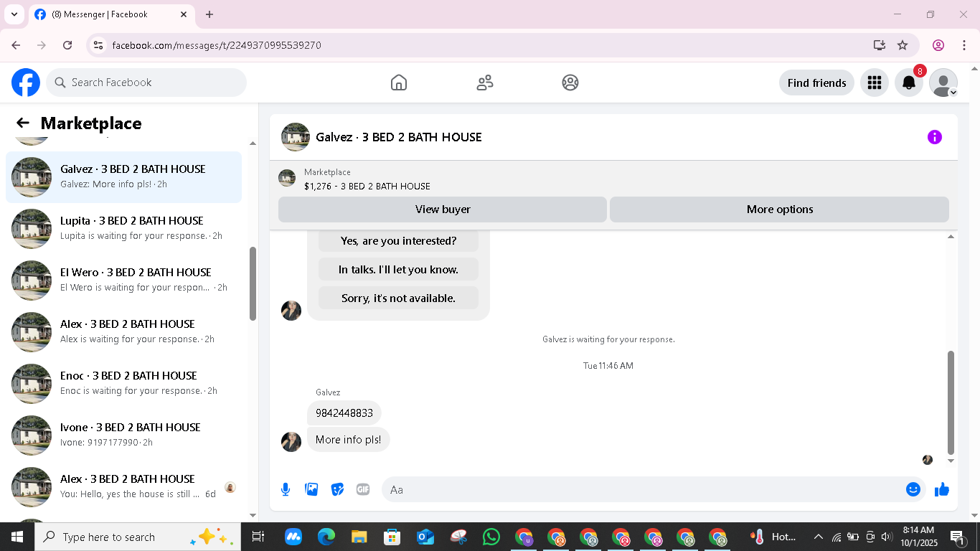
Task: Open the notifications bell
Action: pyautogui.click(x=909, y=83)
